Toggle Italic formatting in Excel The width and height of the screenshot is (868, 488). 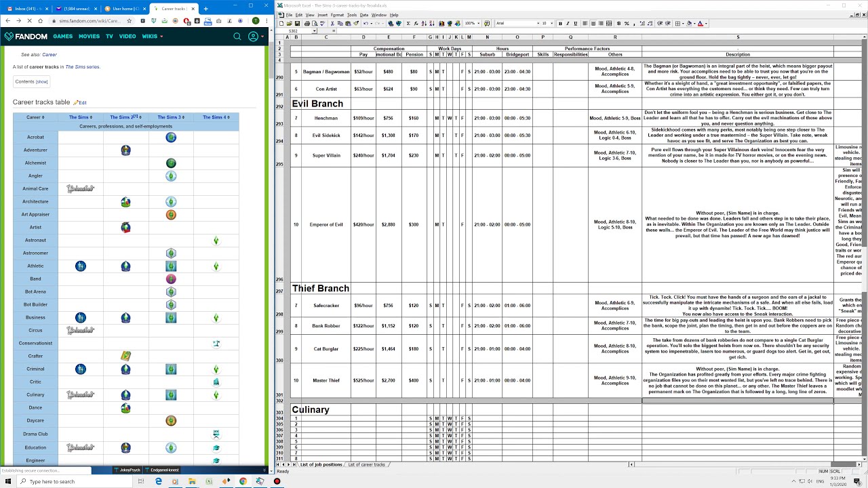[x=568, y=23]
